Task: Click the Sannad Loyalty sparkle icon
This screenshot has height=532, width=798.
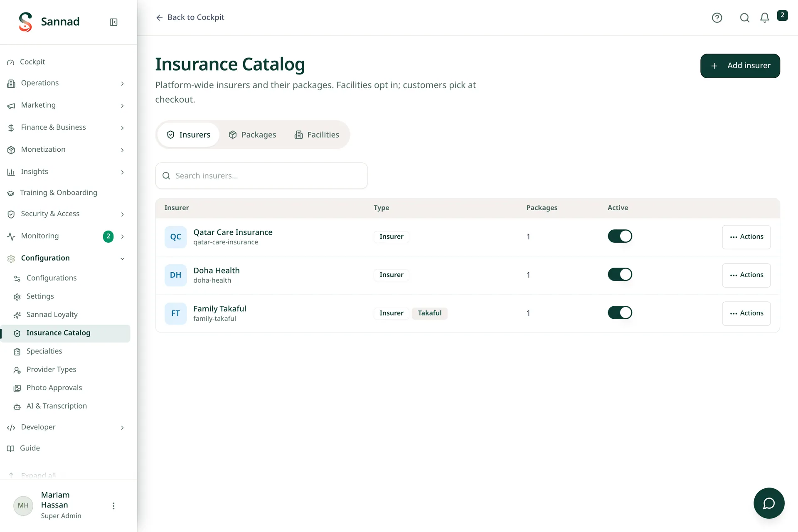Action: 17,315
